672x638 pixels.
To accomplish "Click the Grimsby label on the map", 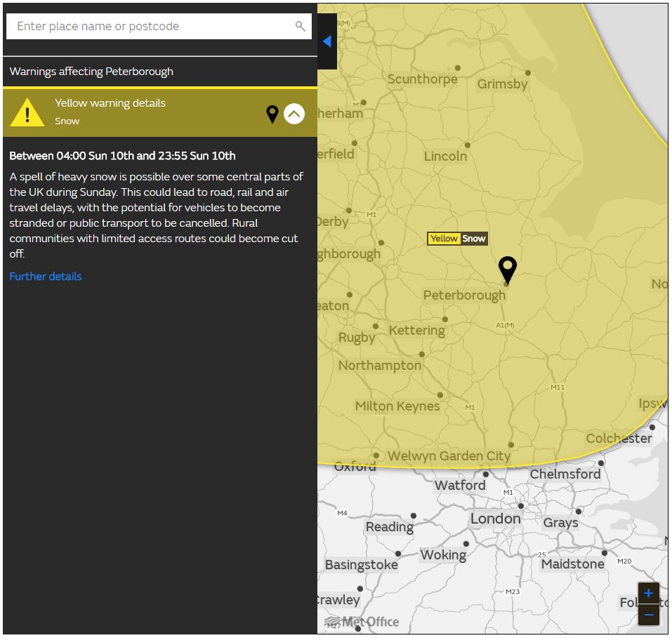I will [502, 84].
